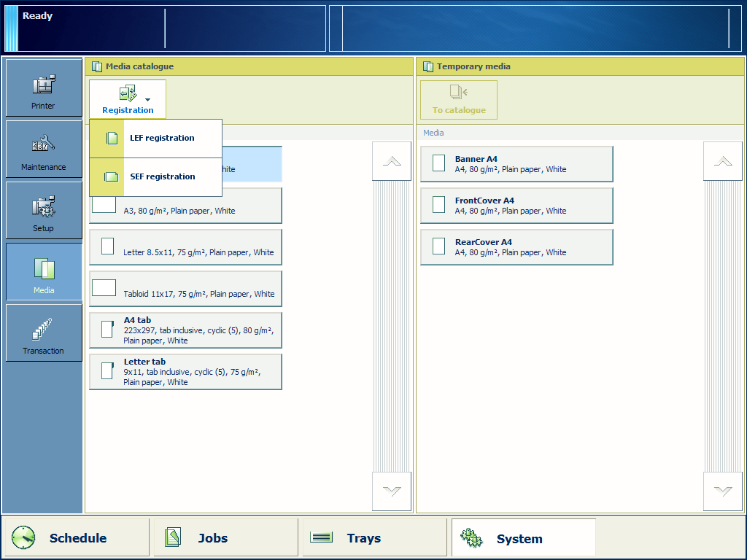Select Banner A4 temporary media

click(516, 164)
